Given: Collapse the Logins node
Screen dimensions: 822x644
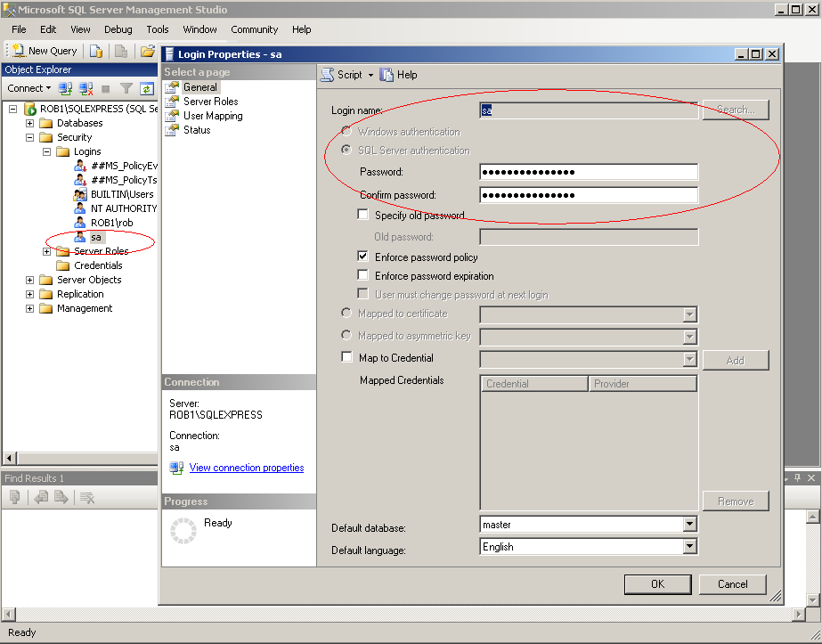Looking at the screenshot, I should pos(46,151).
